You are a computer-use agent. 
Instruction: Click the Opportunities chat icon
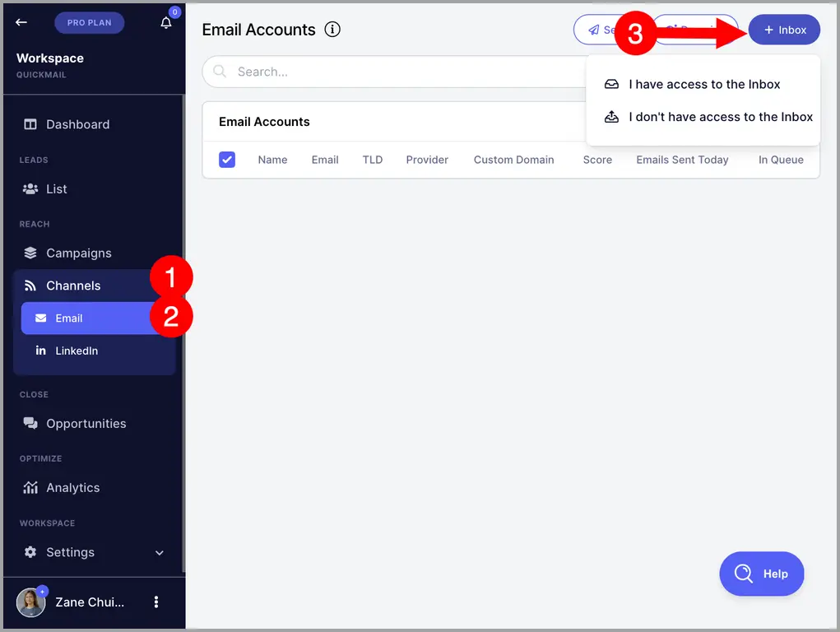[x=30, y=423]
